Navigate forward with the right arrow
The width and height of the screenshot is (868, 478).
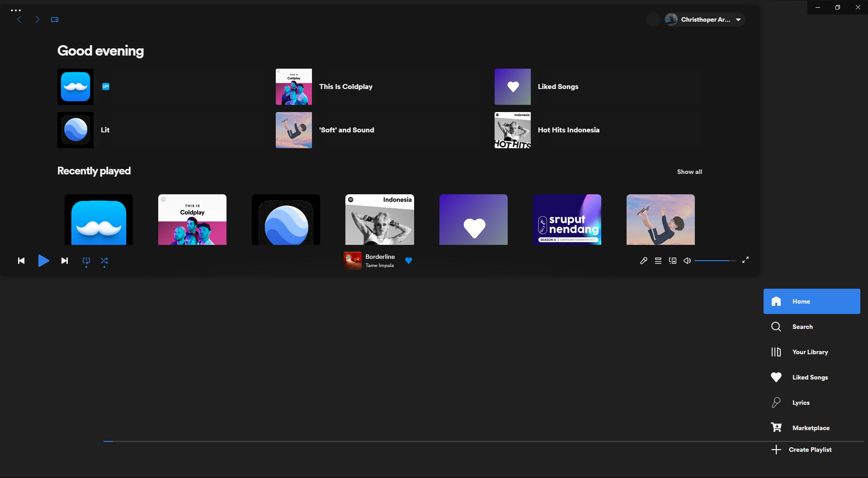(x=38, y=19)
